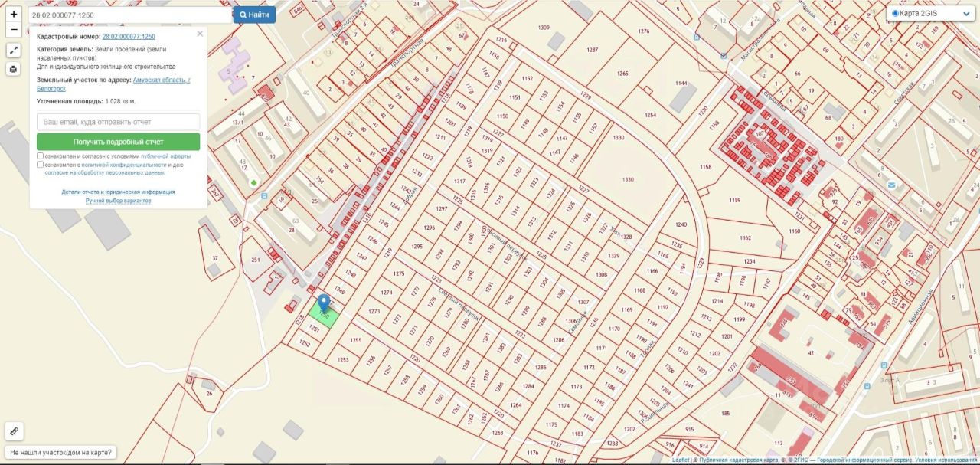Expand the map layer selector arrow

[965, 14]
